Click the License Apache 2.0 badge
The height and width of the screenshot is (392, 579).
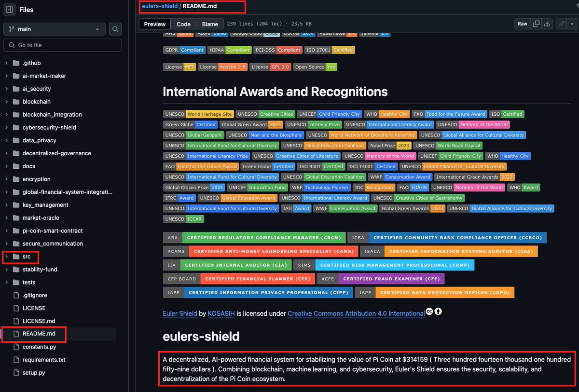coord(223,67)
